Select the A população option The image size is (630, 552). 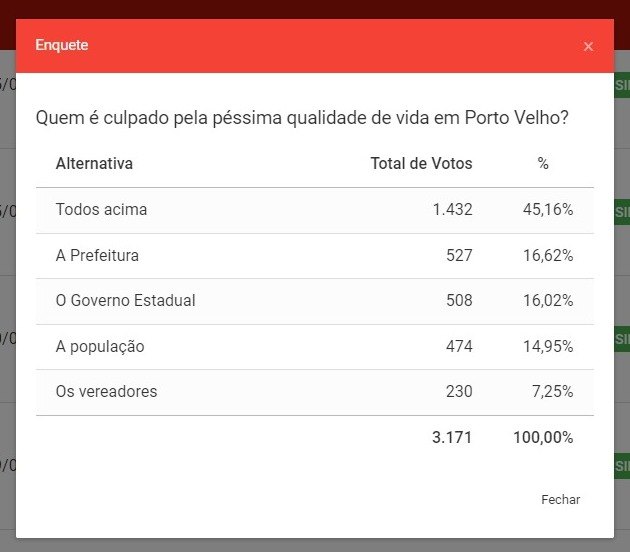coord(100,346)
